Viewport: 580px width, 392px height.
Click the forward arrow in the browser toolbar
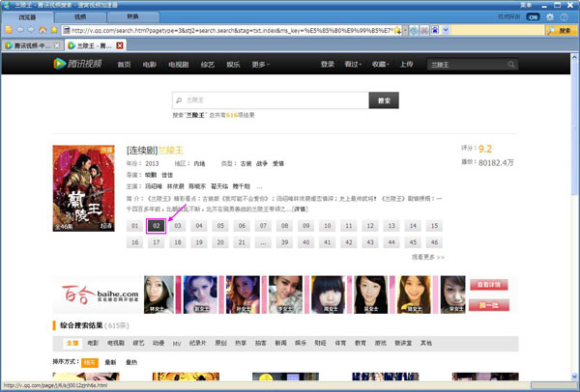point(31,30)
